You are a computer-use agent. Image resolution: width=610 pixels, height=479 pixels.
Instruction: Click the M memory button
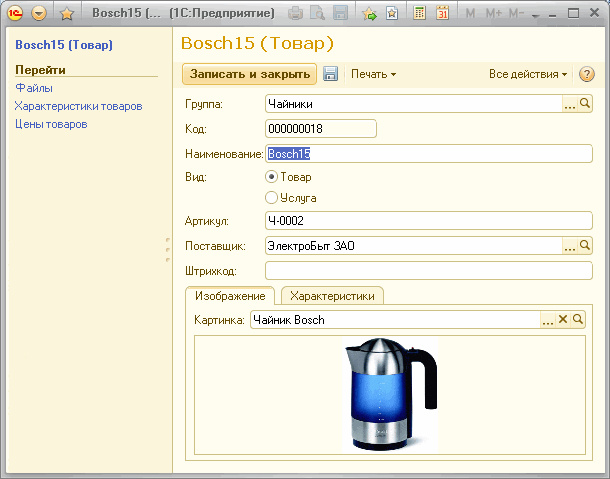(470, 14)
